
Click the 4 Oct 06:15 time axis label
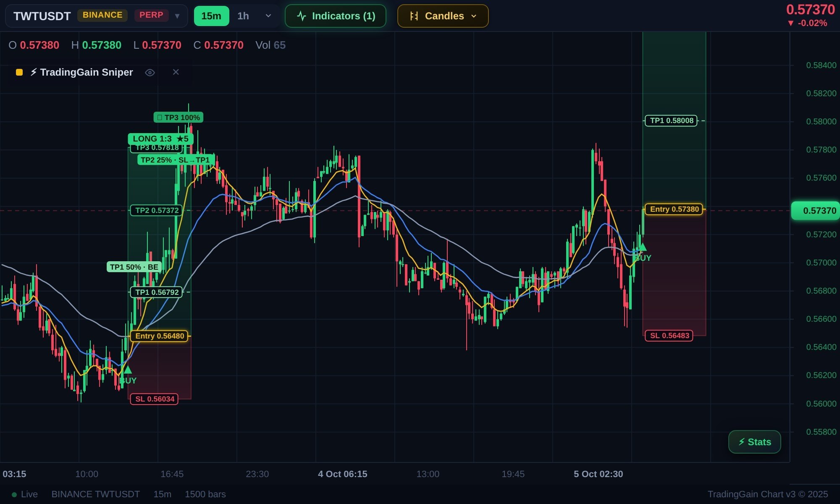pos(343,474)
